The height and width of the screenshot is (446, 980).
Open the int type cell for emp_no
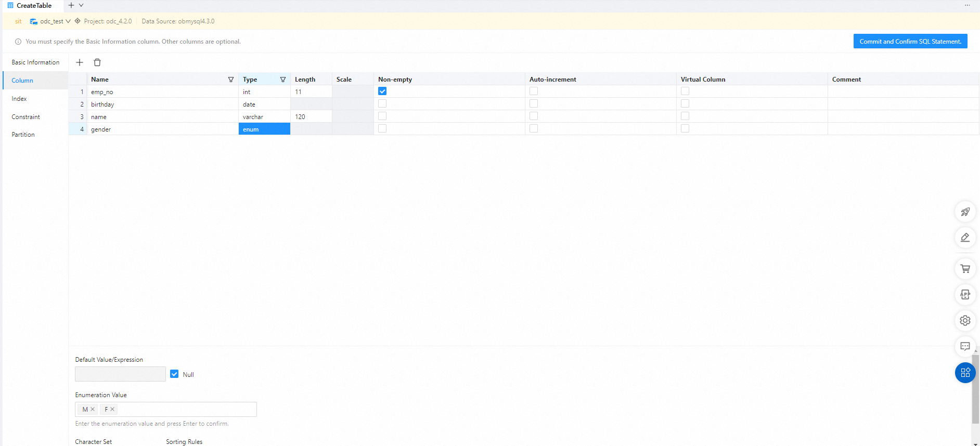264,91
